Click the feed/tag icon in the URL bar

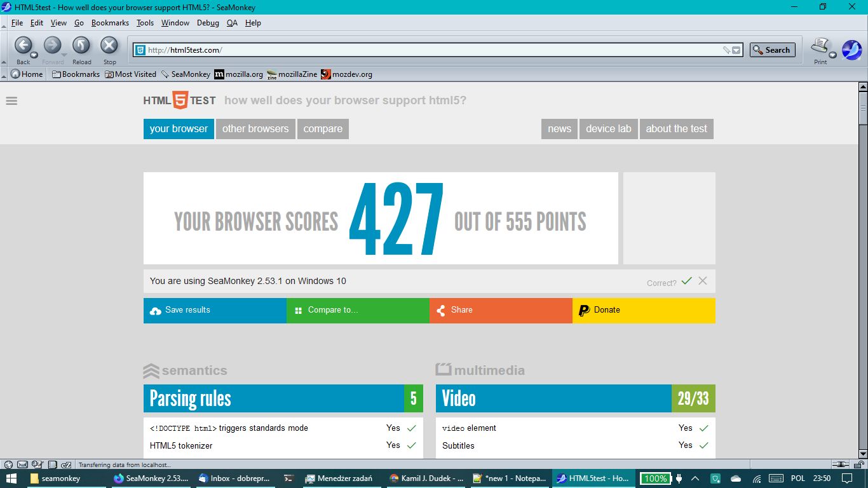(x=726, y=50)
